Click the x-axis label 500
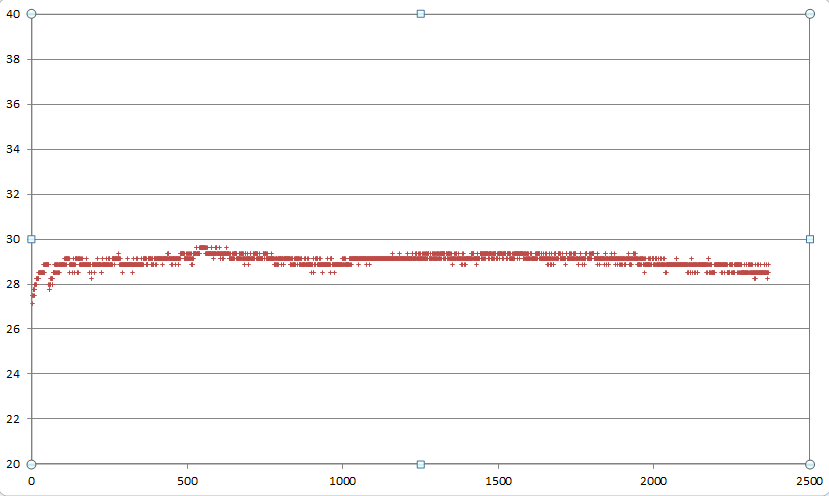The width and height of the screenshot is (829, 496). 187,481
